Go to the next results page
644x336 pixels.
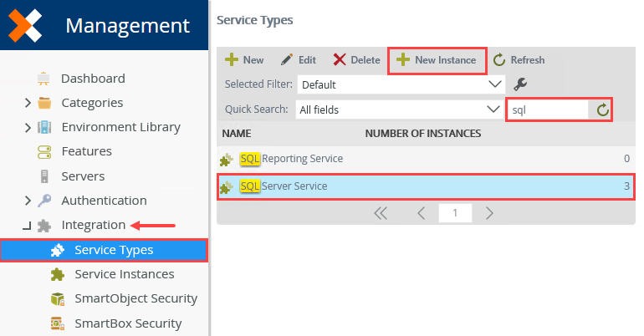(489, 213)
